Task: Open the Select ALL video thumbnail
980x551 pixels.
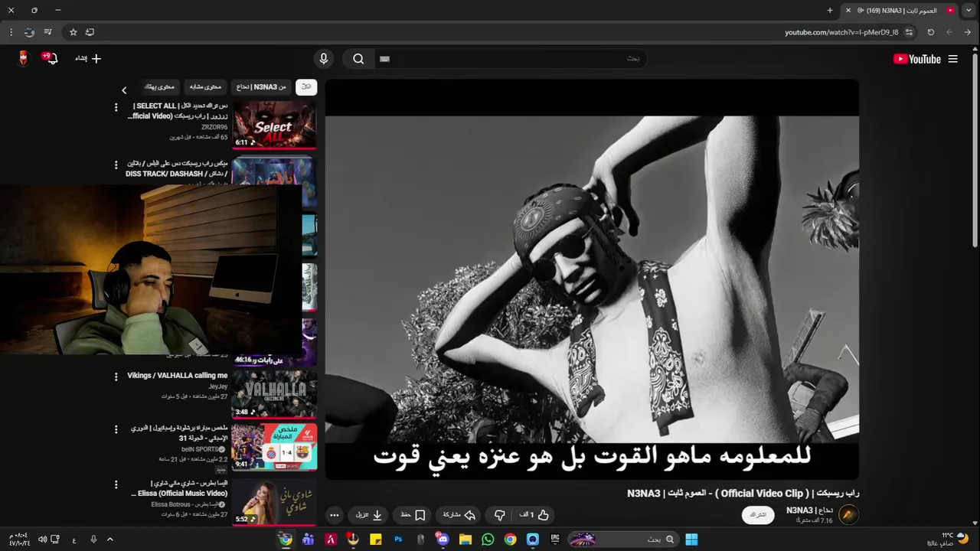Action: [x=275, y=125]
